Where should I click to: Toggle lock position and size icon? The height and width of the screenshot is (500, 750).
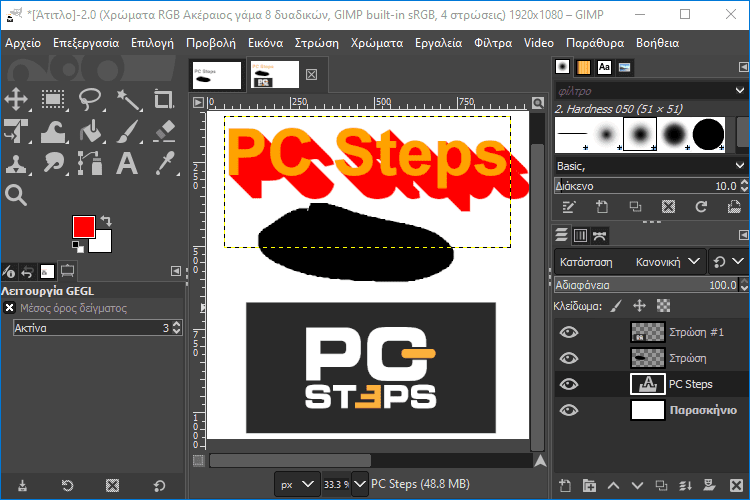640,306
